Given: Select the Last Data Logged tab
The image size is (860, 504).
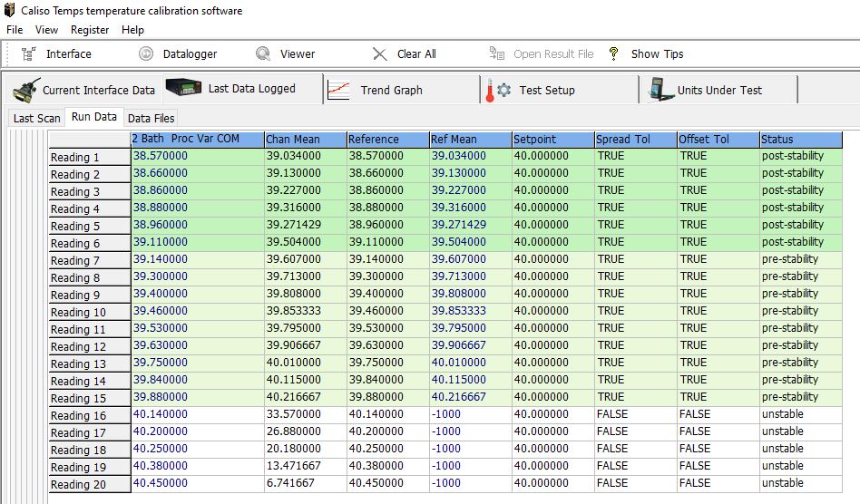Looking at the screenshot, I should point(243,88).
